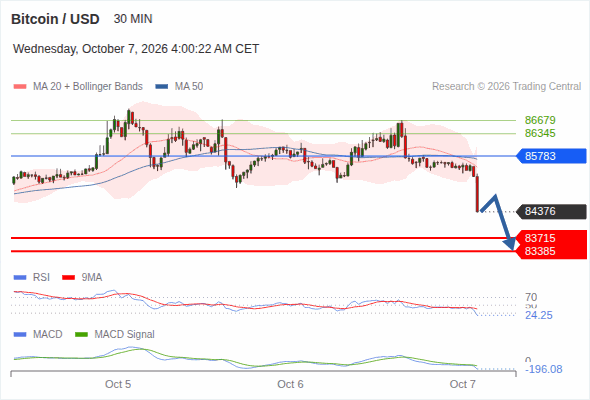This screenshot has height=400, width=590.
Task: Click the RSI legend label
Action: (x=41, y=278)
